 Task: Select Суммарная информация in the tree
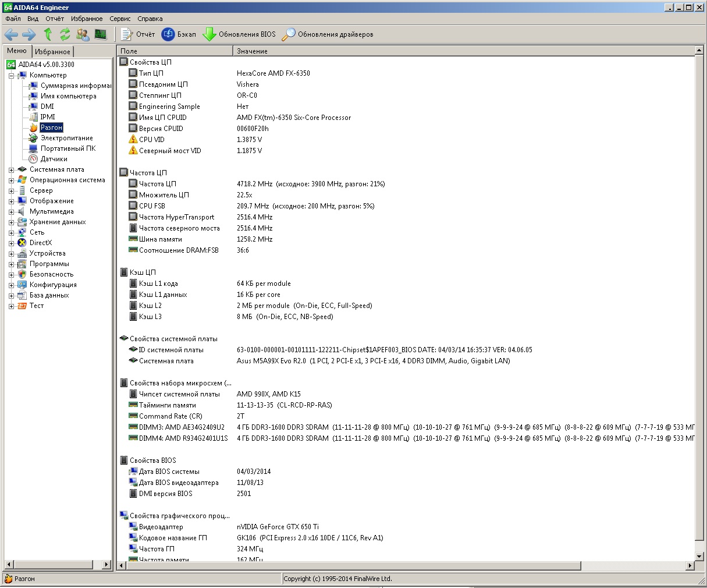[76, 86]
